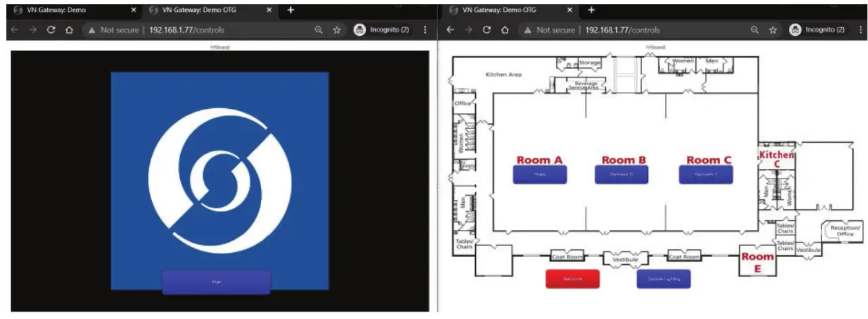The height and width of the screenshot is (319, 868).
Task: Close the VN Gateway: Demo OTG tab in the left window
Action: coord(269,10)
